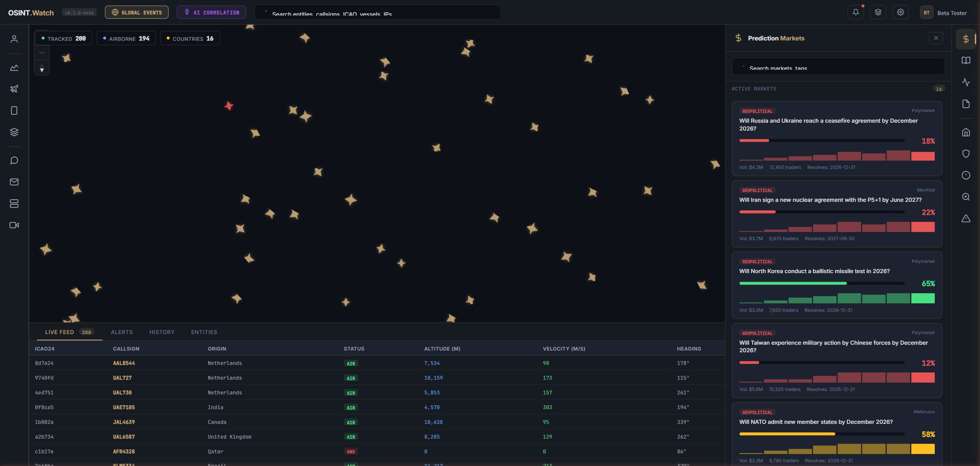Switch to the ALERTS tab
The image size is (980, 466).
tap(122, 332)
